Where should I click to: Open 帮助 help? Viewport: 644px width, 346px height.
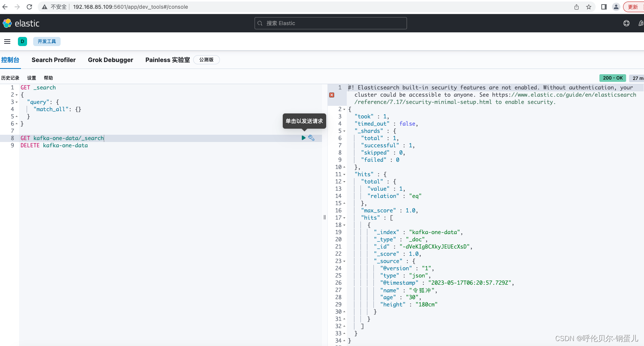[x=48, y=78]
